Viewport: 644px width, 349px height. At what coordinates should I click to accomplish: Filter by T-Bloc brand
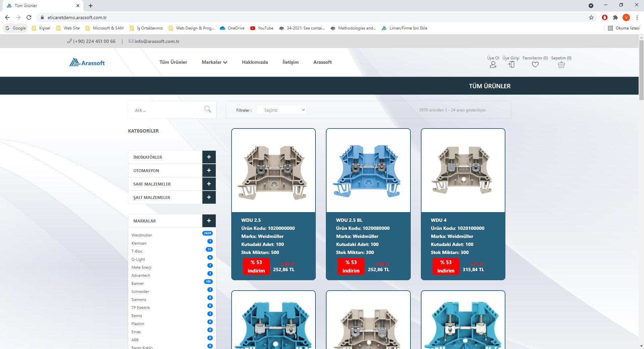(137, 251)
